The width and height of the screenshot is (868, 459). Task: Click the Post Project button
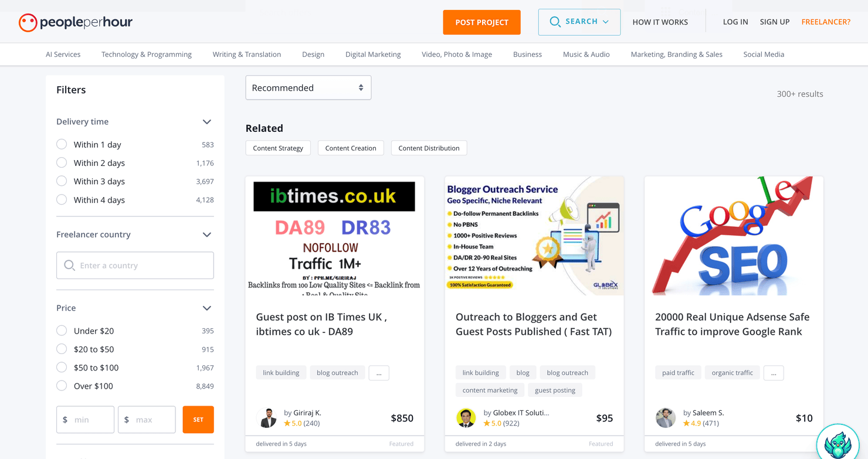pos(482,22)
